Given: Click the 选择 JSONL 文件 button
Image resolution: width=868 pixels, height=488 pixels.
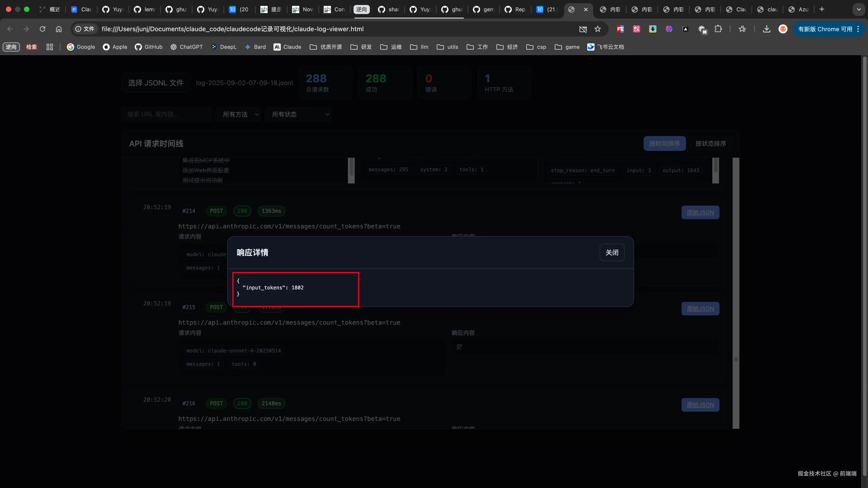Looking at the screenshot, I should pos(156,83).
